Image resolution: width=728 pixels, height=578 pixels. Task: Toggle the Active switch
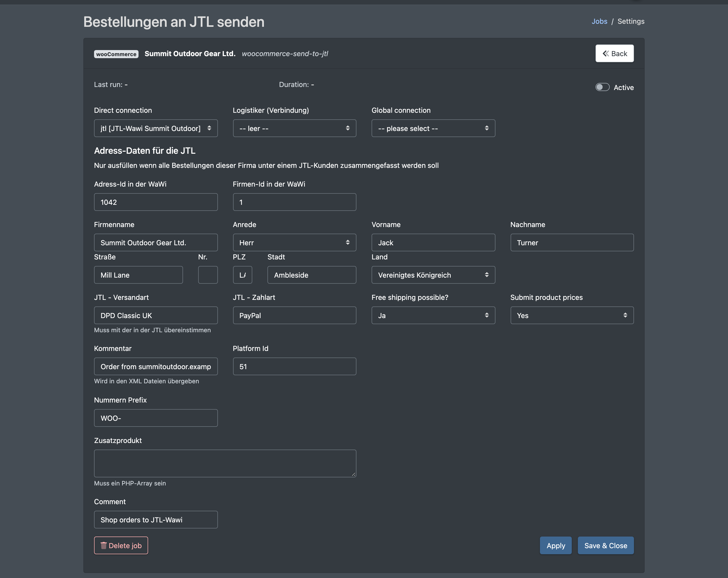click(x=602, y=87)
